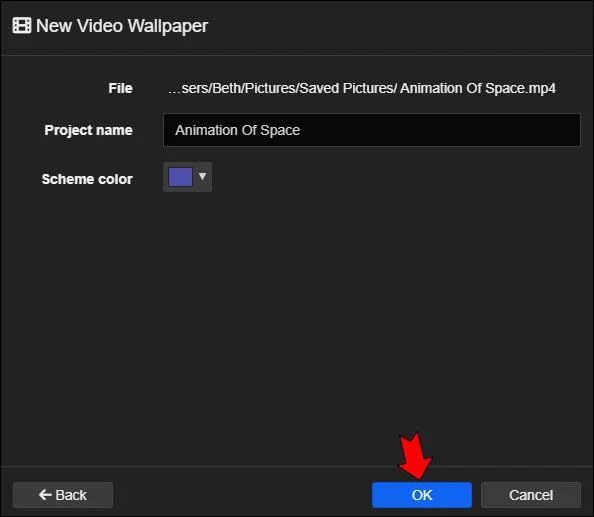Image resolution: width=594 pixels, height=517 pixels.
Task: Confirm the wallpaper with the blue OK button
Action: point(422,495)
